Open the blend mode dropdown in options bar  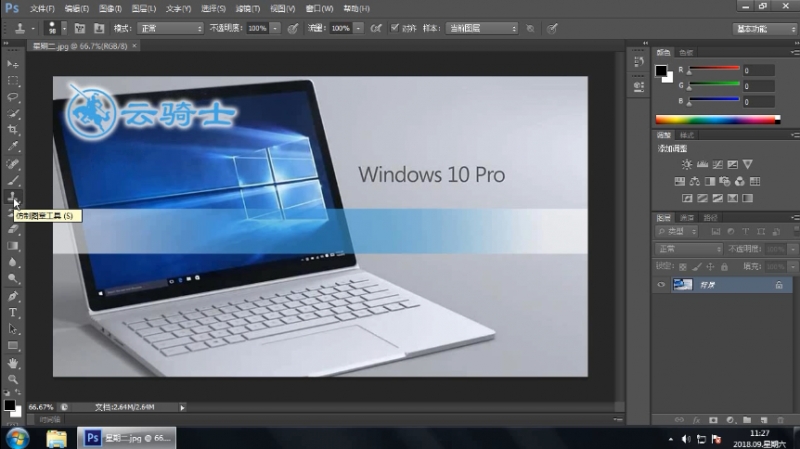(170, 29)
